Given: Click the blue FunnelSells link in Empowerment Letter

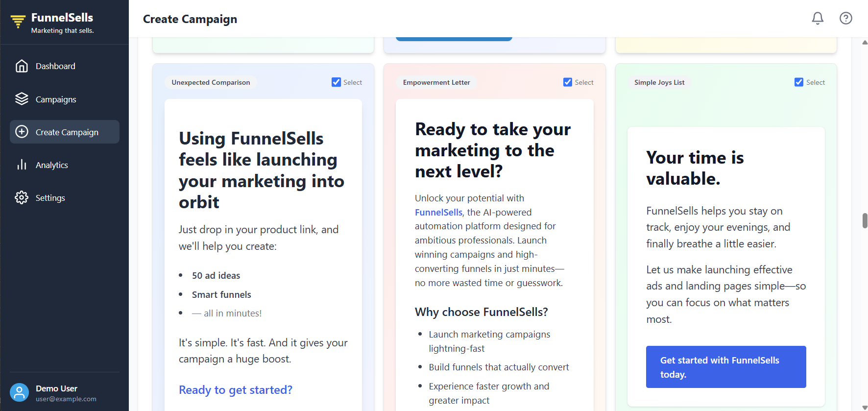Looking at the screenshot, I should tap(438, 212).
